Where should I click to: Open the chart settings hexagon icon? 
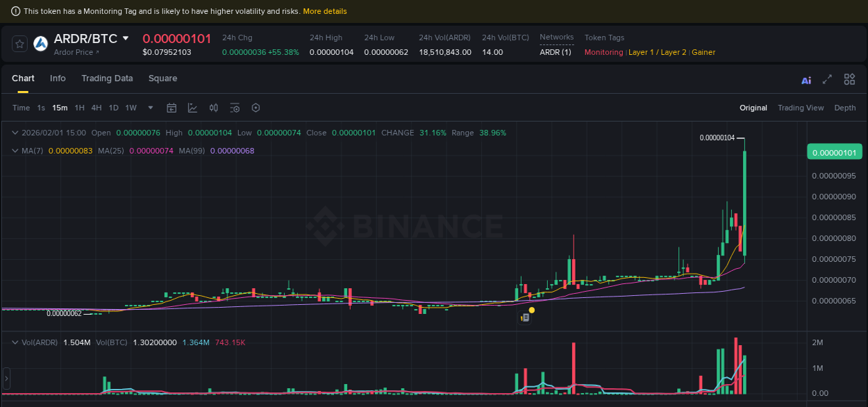pos(256,108)
